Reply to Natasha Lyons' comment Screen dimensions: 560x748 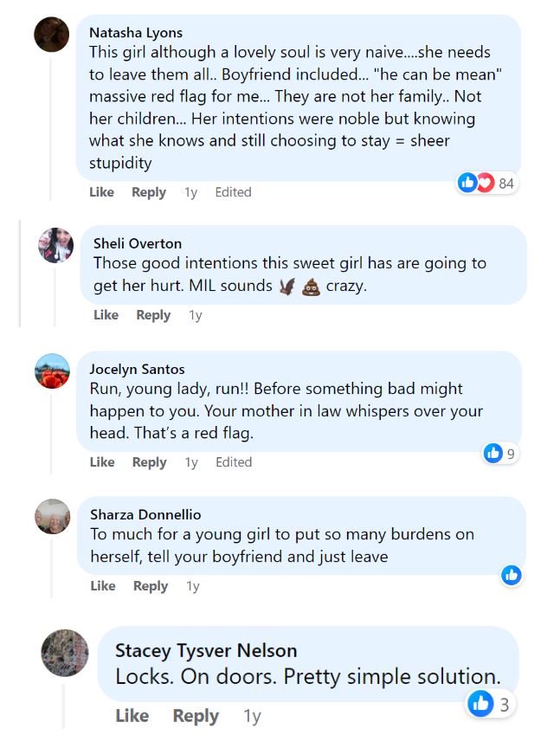tap(148, 192)
